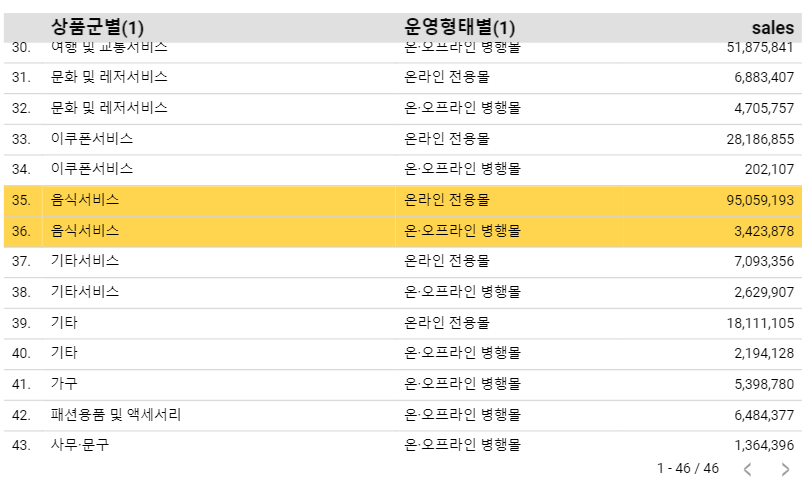
Task: Select row 33 이쿠폰서비스
Action: [403, 139]
